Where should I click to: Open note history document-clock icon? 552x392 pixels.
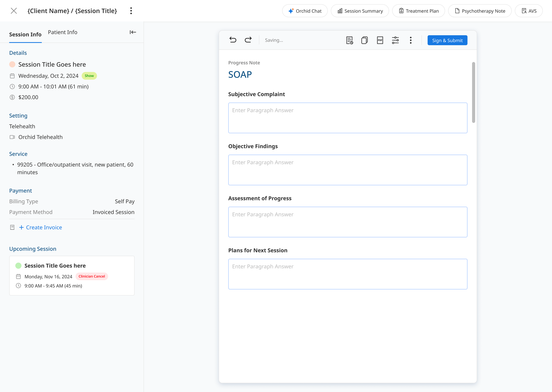[350, 40]
